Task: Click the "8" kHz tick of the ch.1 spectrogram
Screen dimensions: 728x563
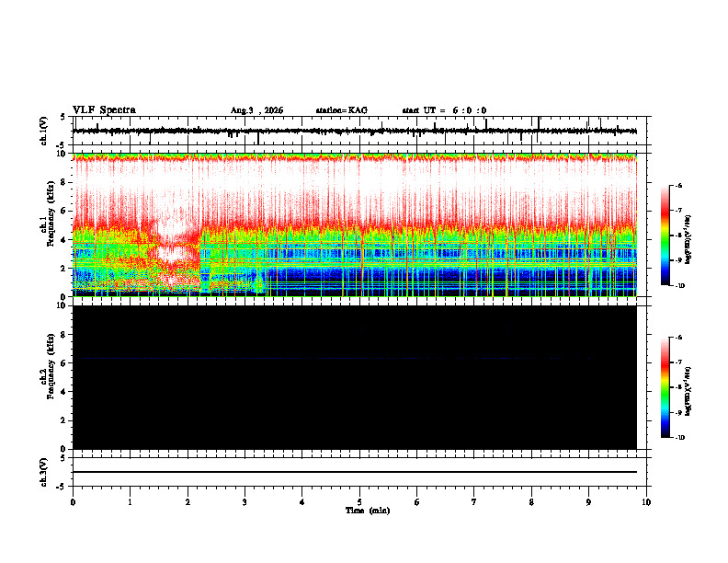Action: (x=63, y=182)
